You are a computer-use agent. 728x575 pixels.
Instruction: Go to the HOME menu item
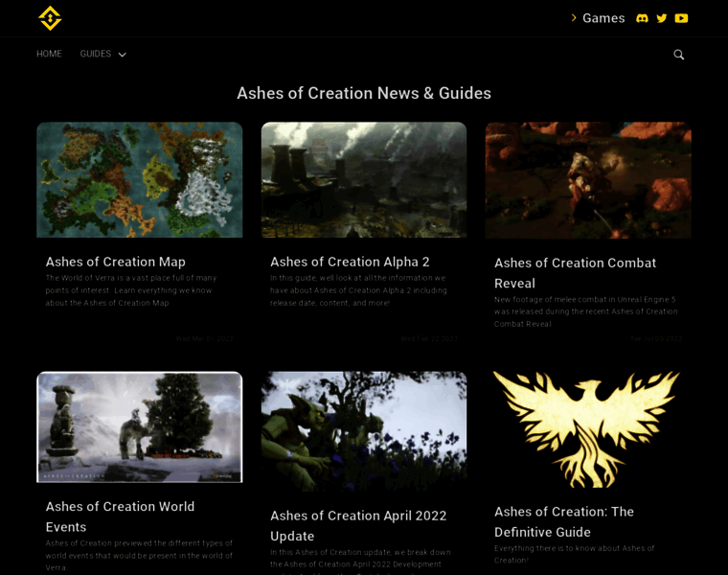coord(49,54)
